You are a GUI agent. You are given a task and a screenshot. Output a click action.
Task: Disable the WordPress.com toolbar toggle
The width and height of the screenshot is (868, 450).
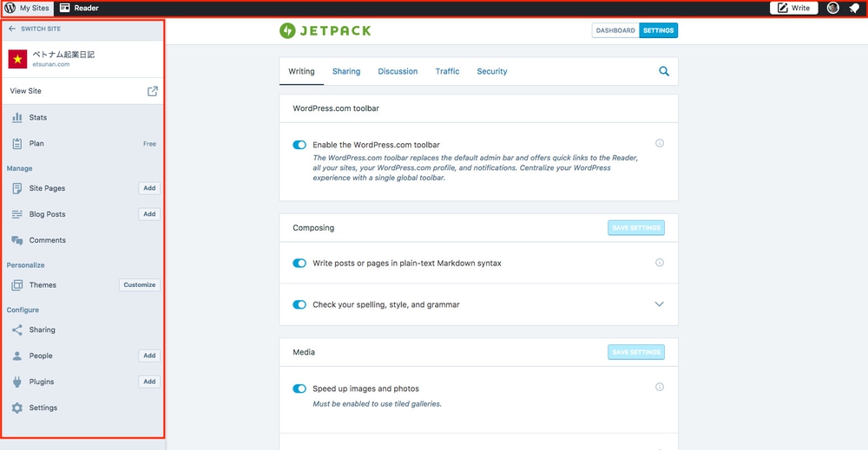(299, 145)
